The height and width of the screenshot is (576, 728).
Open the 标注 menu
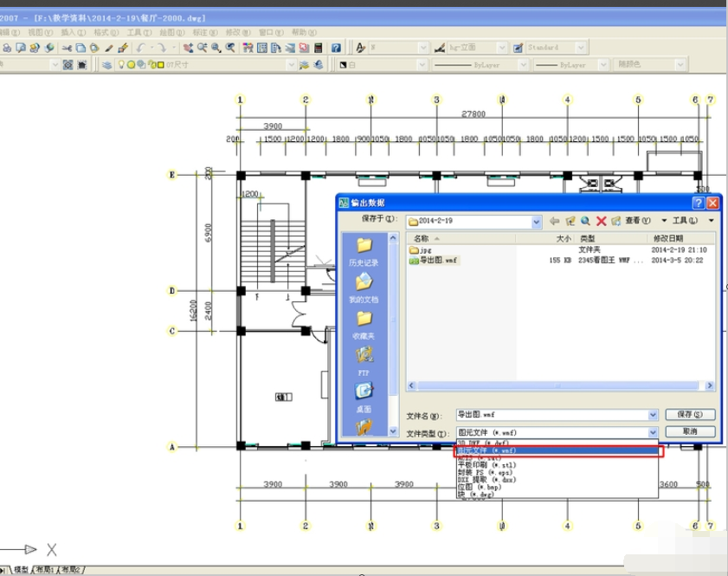205,33
